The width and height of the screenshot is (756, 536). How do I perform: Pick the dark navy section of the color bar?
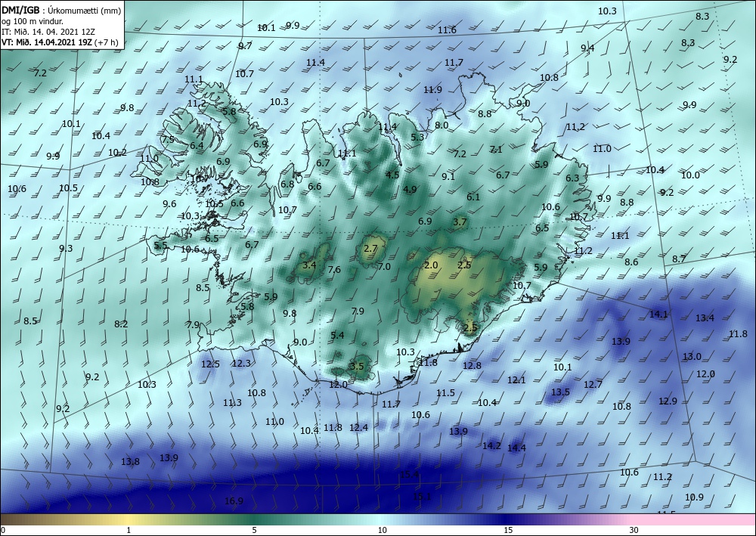(x=507, y=519)
